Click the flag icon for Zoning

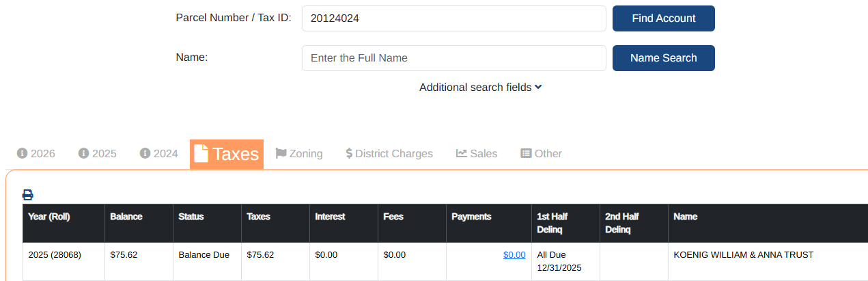pyautogui.click(x=281, y=153)
